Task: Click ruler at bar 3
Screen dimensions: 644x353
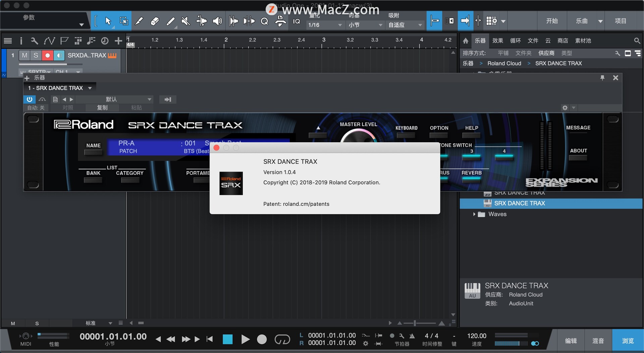Action: pos(324,40)
